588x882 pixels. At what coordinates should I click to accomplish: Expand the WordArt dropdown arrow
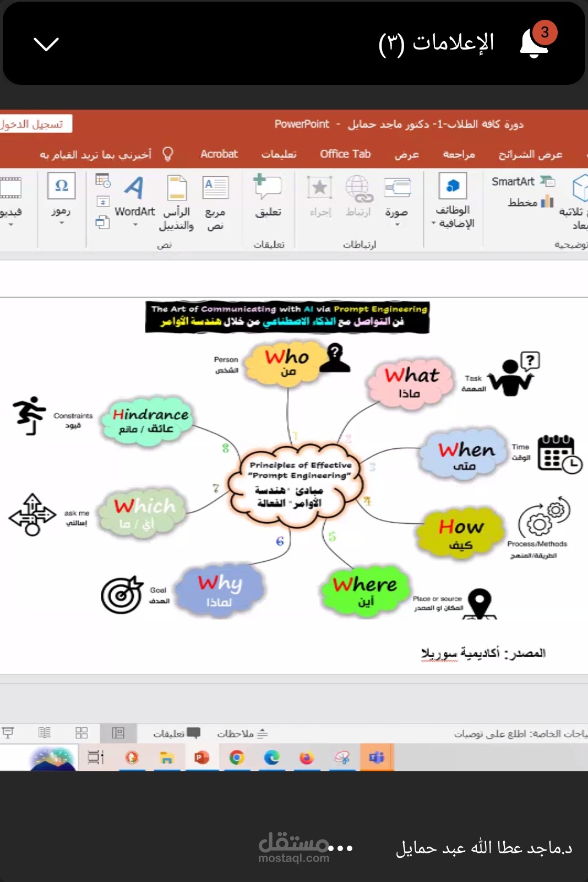click(135, 225)
